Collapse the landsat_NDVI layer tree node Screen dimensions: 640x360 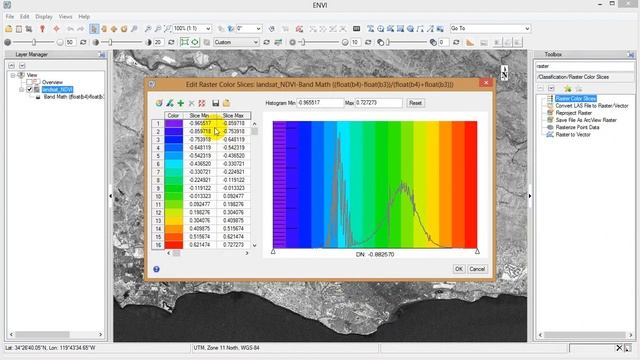coord(22,89)
